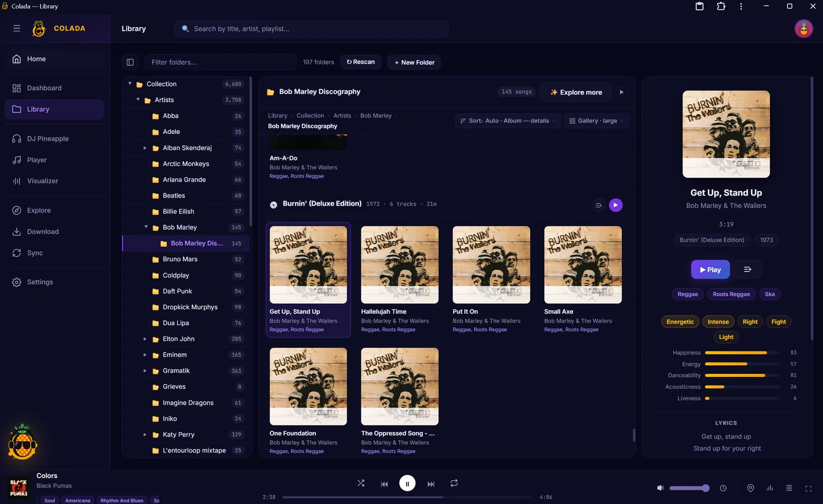This screenshot has width=823, height=504.
Task: Click the library search box
Action: (x=311, y=29)
